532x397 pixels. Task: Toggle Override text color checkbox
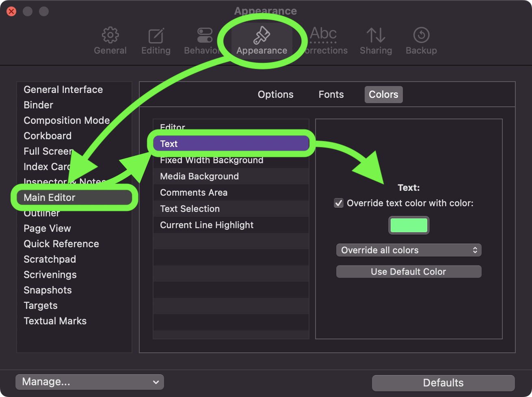click(339, 203)
